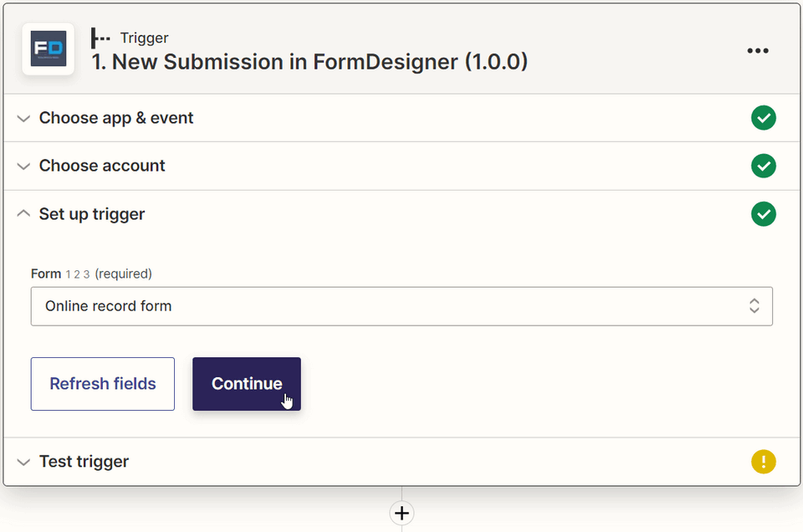Click the yellow warning icon on Test trigger

point(763,462)
